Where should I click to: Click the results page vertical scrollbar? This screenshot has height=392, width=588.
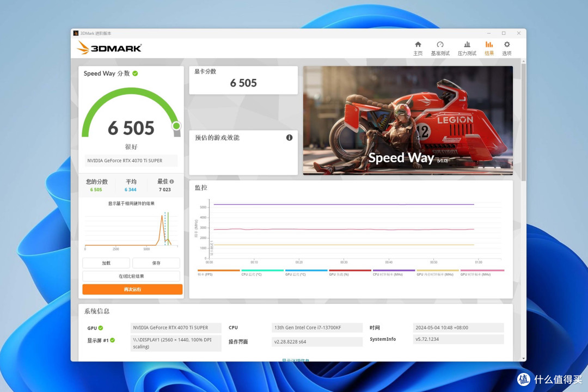coord(524,122)
